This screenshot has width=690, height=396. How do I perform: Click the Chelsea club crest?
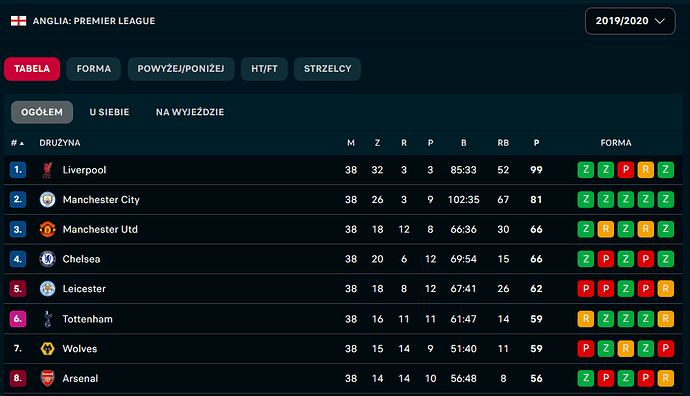coord(48,259)
